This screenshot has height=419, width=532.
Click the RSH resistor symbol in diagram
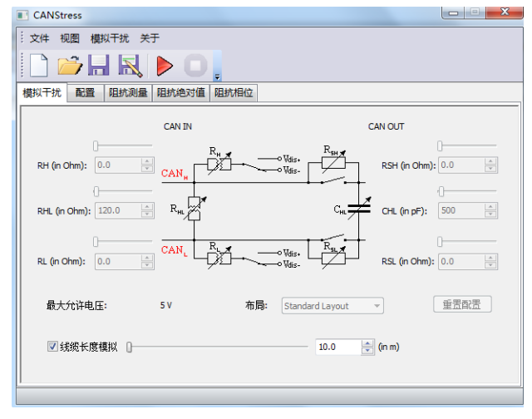333,163
